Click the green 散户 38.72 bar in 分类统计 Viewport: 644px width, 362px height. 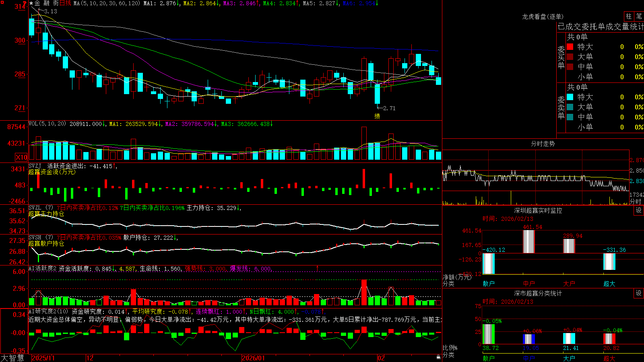489,334
